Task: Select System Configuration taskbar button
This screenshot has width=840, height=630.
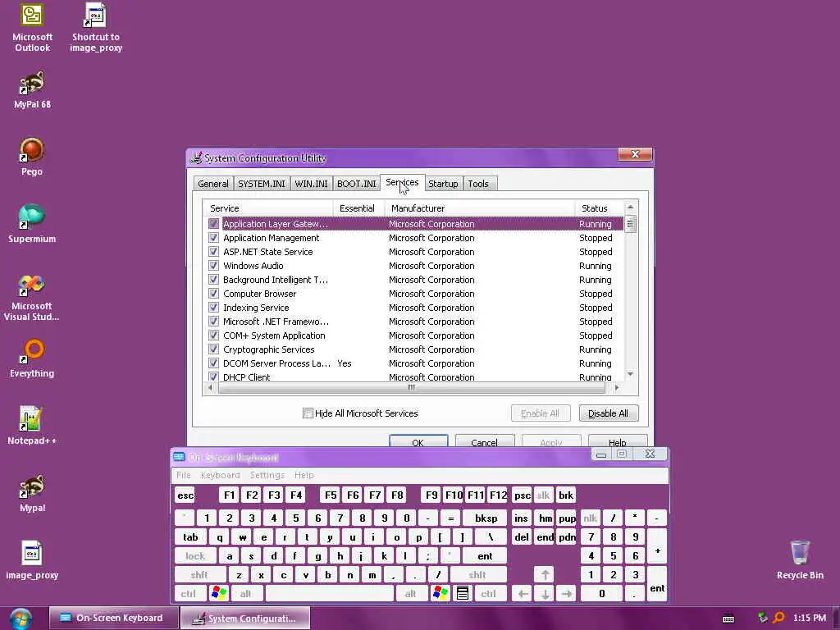Action: [x=245, y=619]
